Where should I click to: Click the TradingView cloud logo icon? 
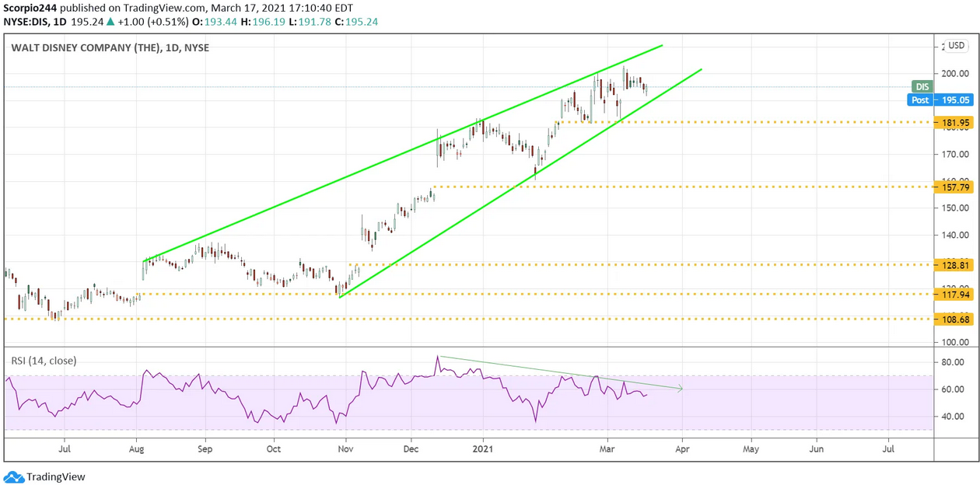[x=13, y=476]
